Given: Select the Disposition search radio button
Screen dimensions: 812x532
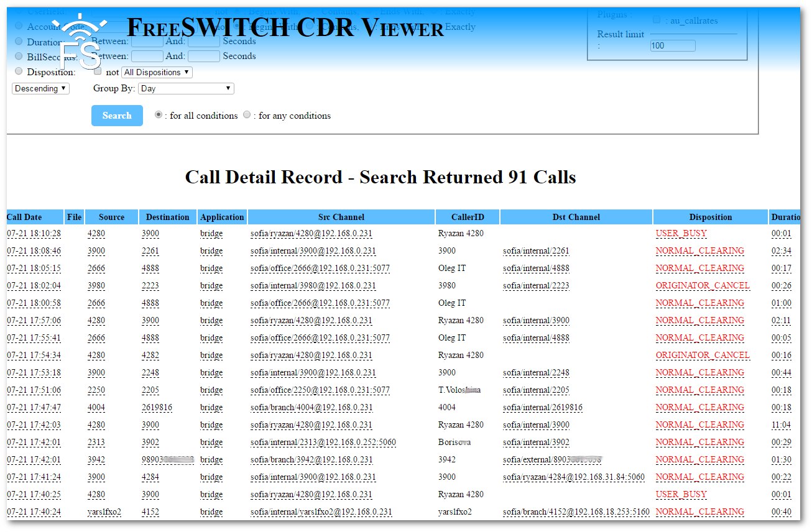Looking at the screenshot, I should tap(19, 71).
